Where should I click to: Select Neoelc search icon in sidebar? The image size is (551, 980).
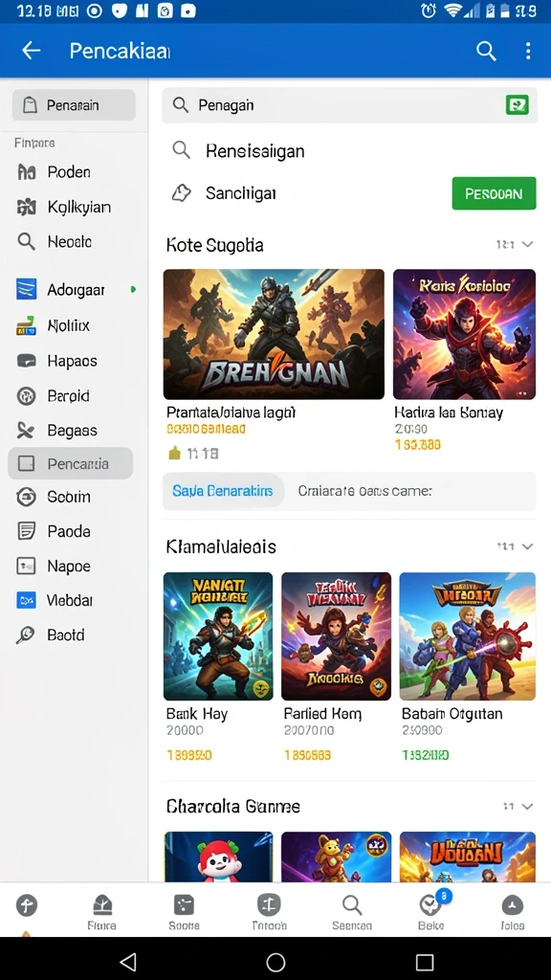26,241
